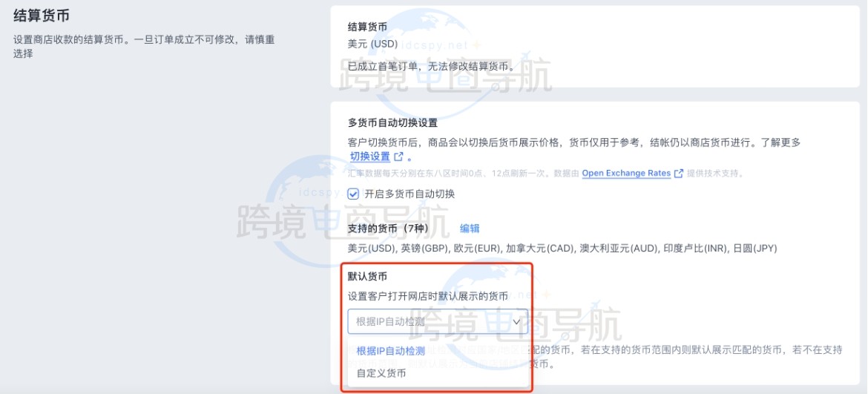The height and width of the screenshot is (394, 868).
Task: Click the 结算货币 section heading on left
Action: point(41,16)
